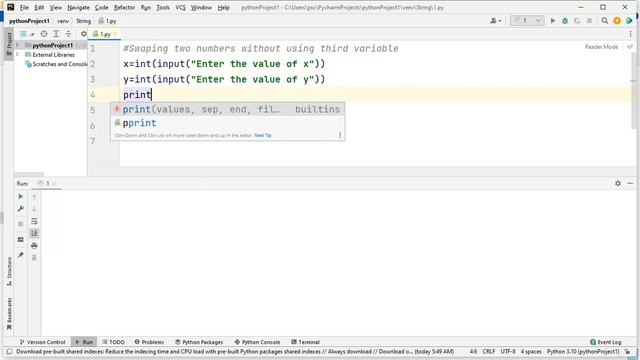The width and height of the screenshot is (640, 360).
Task: Open the Code menu
Action: [101, 7]
